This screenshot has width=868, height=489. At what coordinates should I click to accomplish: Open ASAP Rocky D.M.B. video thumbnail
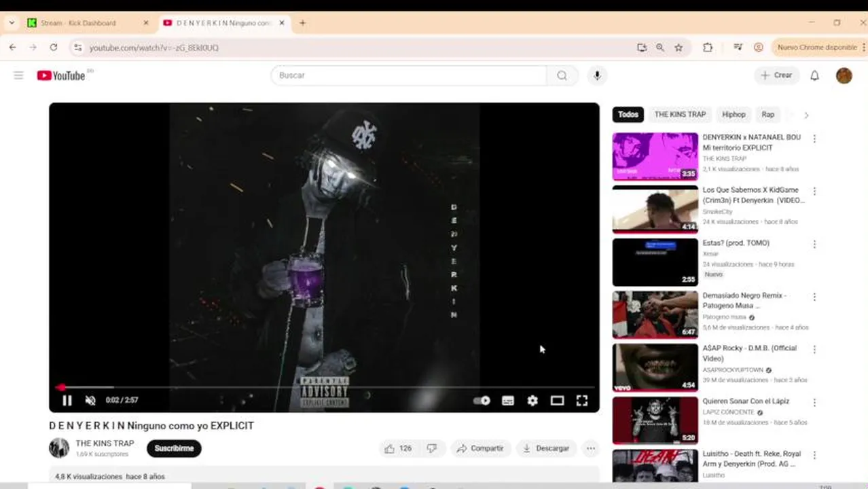(x=655, y=367)
